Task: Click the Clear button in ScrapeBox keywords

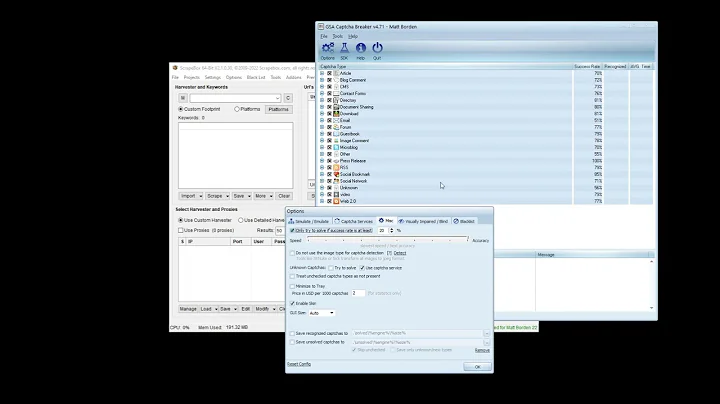Action: click(284, 196)
